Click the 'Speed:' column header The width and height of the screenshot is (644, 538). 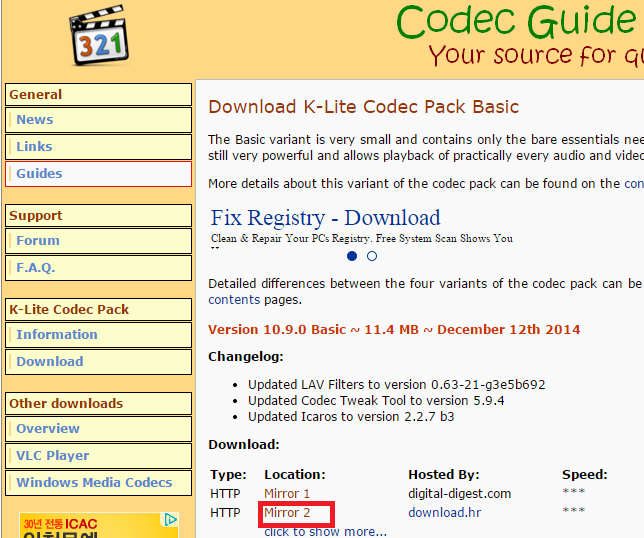[x=584, y=475]
